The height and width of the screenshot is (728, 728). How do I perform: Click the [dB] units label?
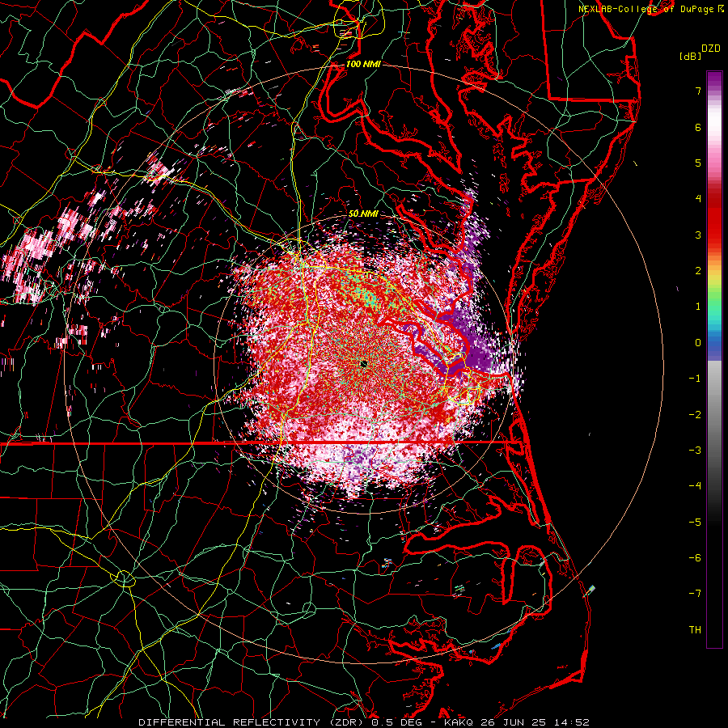click(690, 56)
